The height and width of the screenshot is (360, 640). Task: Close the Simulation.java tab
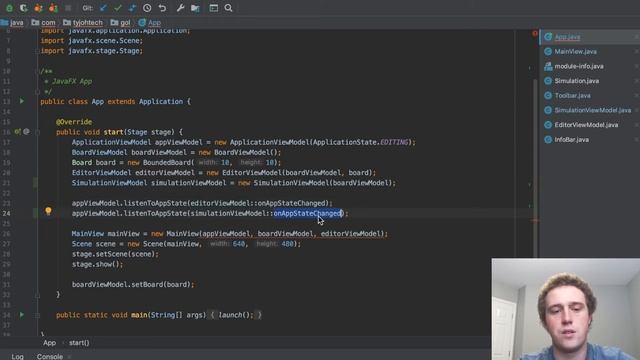point(637,81)
